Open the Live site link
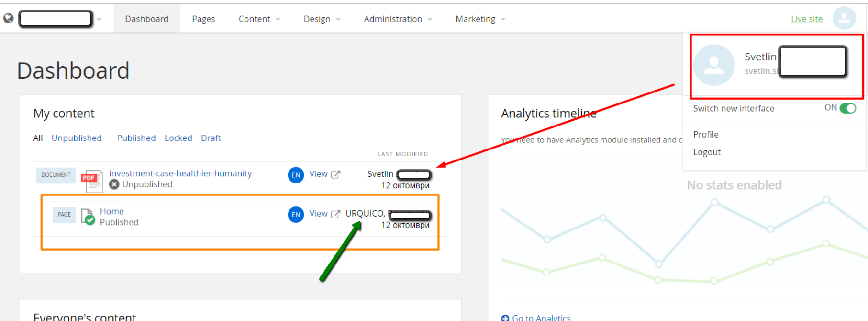The width and height of the screenshot is (868, 321). (806, 19)
